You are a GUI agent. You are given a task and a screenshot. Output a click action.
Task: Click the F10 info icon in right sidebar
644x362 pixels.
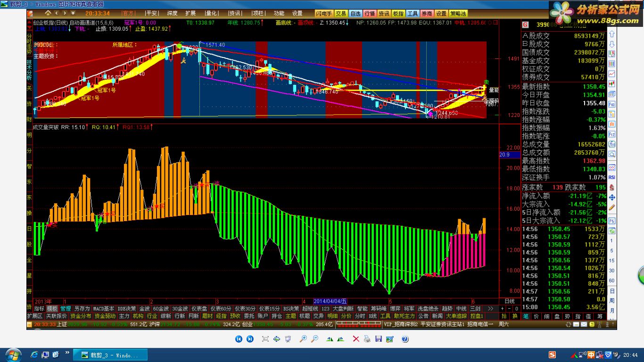click(611, 104)
